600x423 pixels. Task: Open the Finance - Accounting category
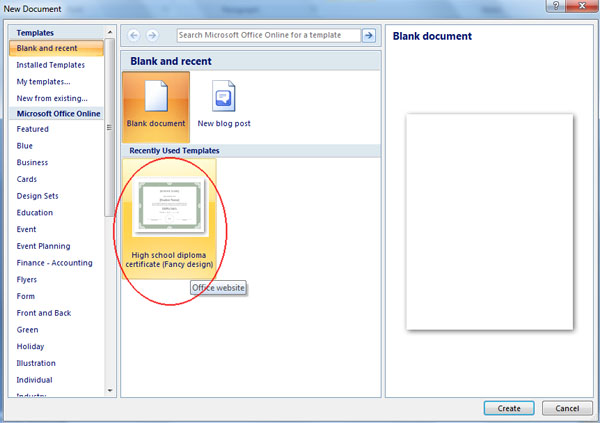tap(54, 263)
